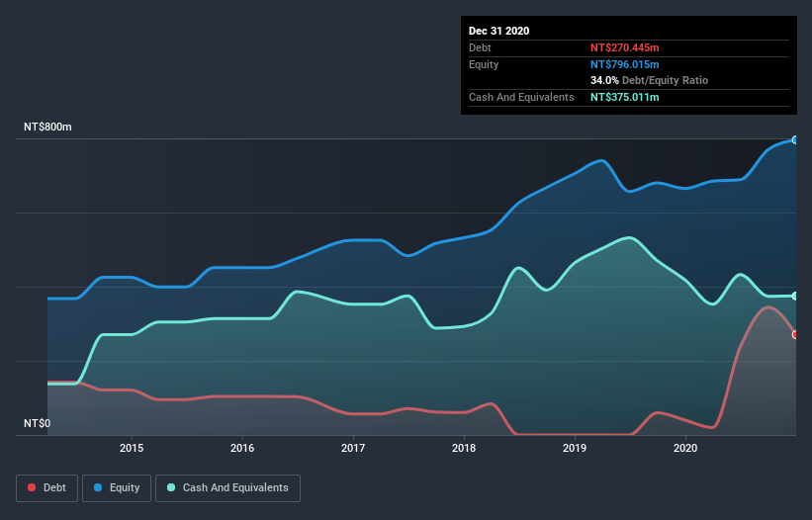The image size is (812, 520).
Task: Click the 2020 x-axis label
Action: click(x=685, y=448)
